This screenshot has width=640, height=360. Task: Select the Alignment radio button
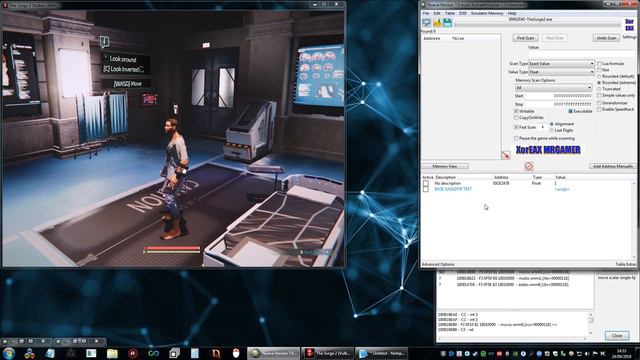(x=552, y=124)
